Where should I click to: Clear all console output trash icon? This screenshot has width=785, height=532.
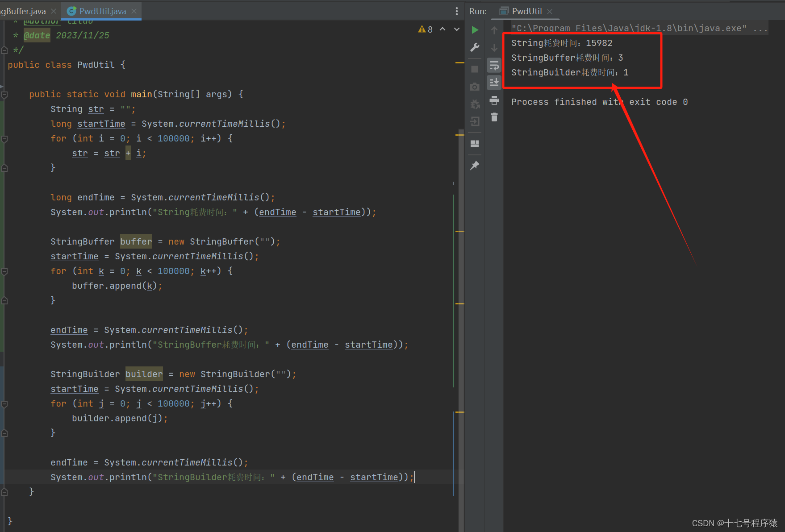pos(494,117)
